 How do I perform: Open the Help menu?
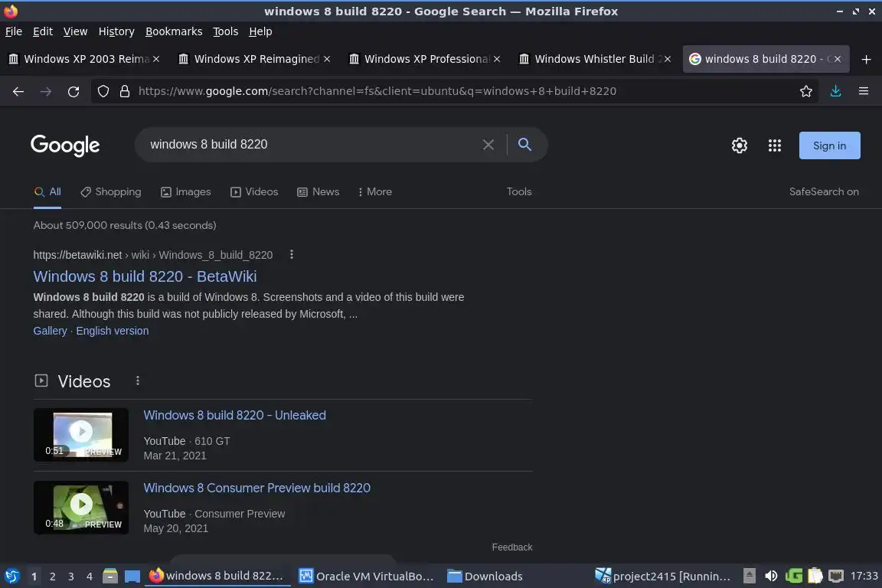pos(260,31)
